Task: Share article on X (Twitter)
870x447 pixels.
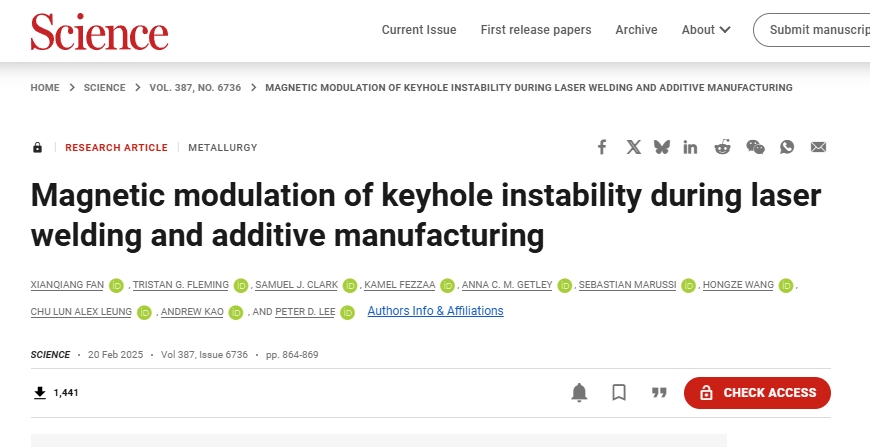Action: 633,147
